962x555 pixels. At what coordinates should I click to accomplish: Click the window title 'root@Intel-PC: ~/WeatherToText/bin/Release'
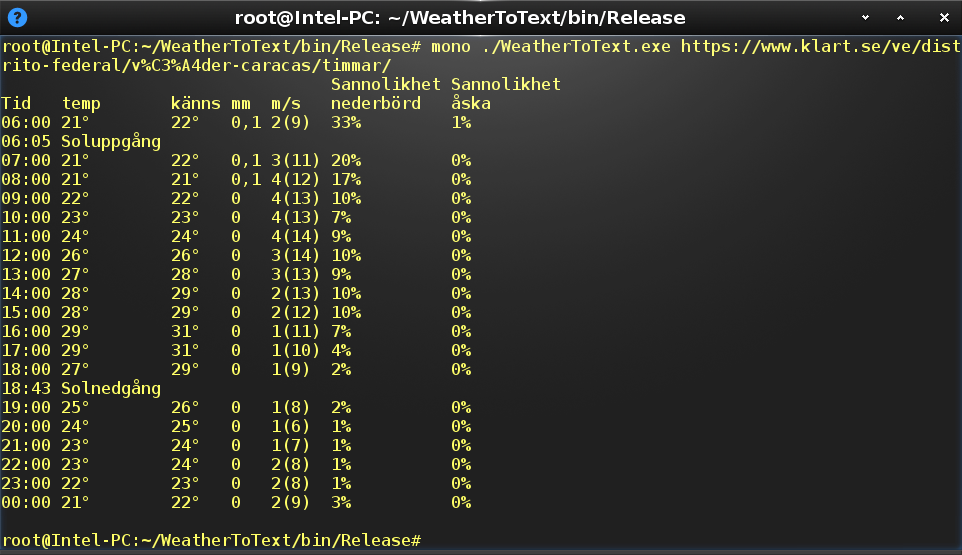click(x=460, y=18)
